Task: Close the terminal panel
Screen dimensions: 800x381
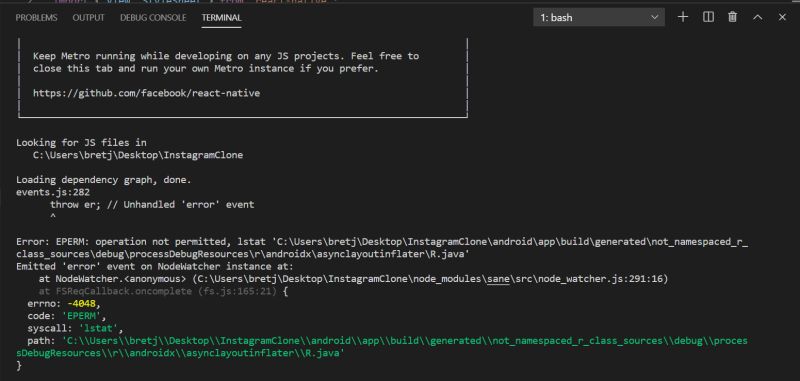Action: (782, 17)
